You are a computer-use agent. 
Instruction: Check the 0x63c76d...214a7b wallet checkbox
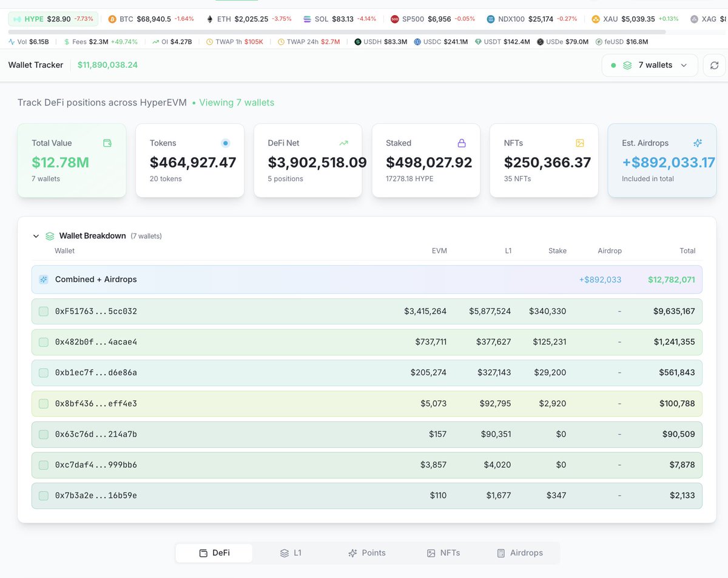[x=44, y=434]
